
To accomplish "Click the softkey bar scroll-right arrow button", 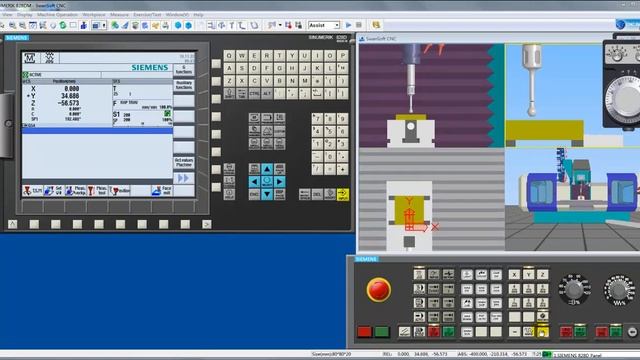I will coord(207,224).
